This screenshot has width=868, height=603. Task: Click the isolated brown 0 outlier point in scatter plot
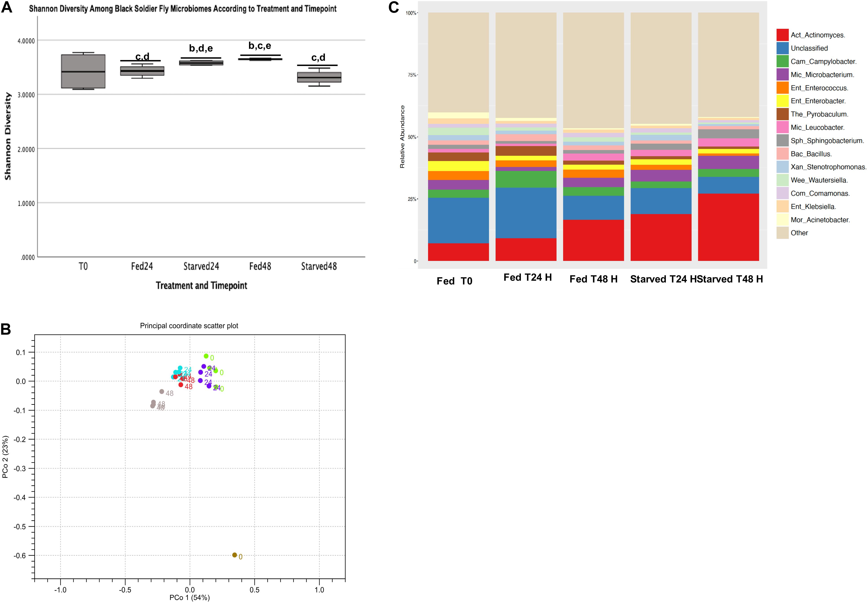(x=234, y=555)
